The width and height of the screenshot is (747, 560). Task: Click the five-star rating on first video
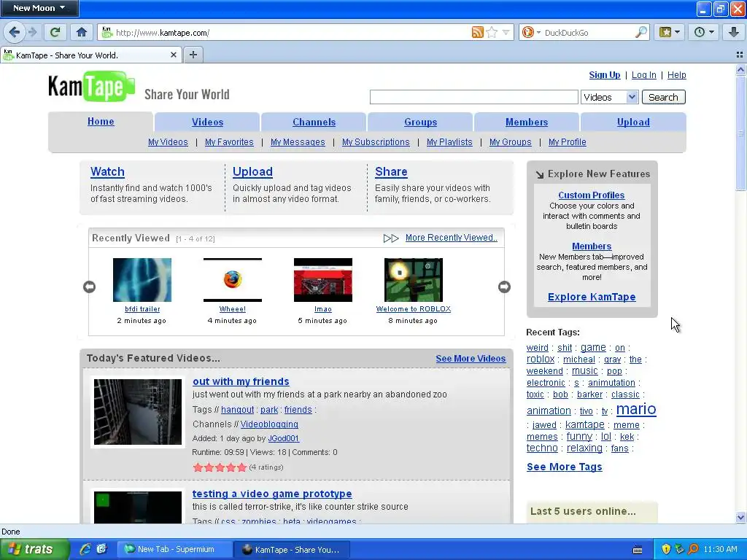(x=220, y=467)
